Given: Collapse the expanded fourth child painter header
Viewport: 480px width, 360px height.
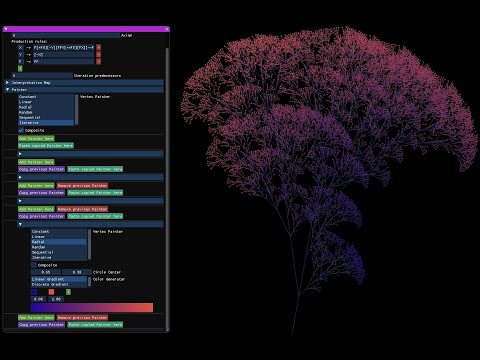Looking at the screenshot, I should (91, 224).
